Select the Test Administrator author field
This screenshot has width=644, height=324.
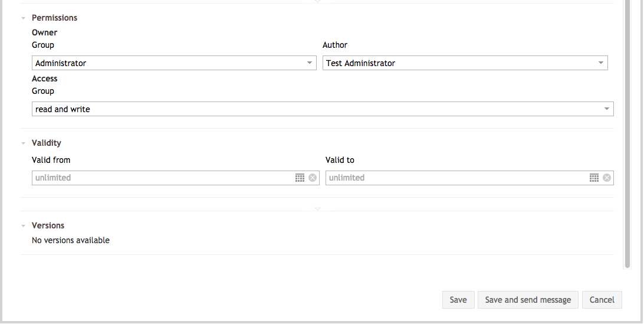pos(465,63)
